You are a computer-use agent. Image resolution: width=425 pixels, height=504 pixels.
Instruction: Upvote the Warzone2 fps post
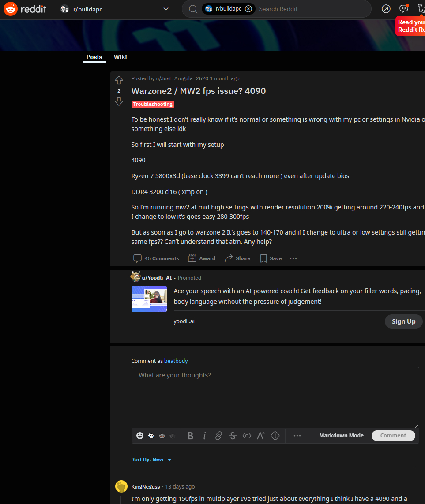[x=119, y=80]
